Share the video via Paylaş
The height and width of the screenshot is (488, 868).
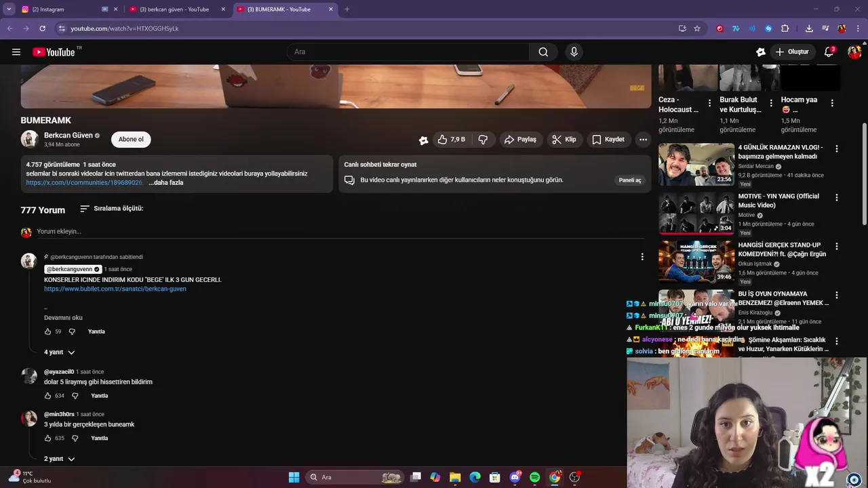click(x=520, y=140)
